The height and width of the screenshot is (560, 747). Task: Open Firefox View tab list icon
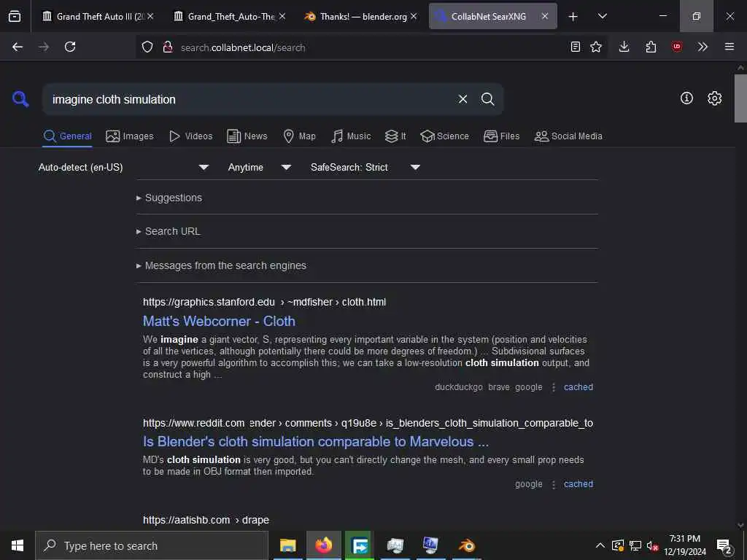(x=15, y=16)
